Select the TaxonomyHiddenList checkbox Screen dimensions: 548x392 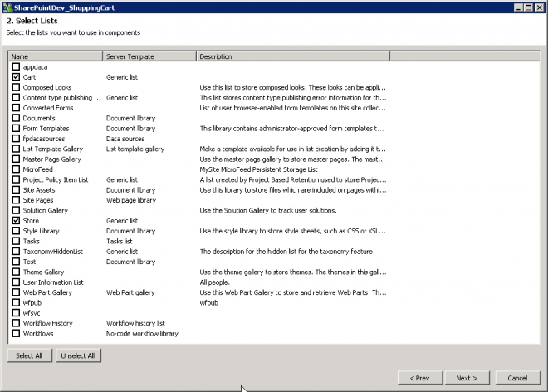(x=16, y=251)
